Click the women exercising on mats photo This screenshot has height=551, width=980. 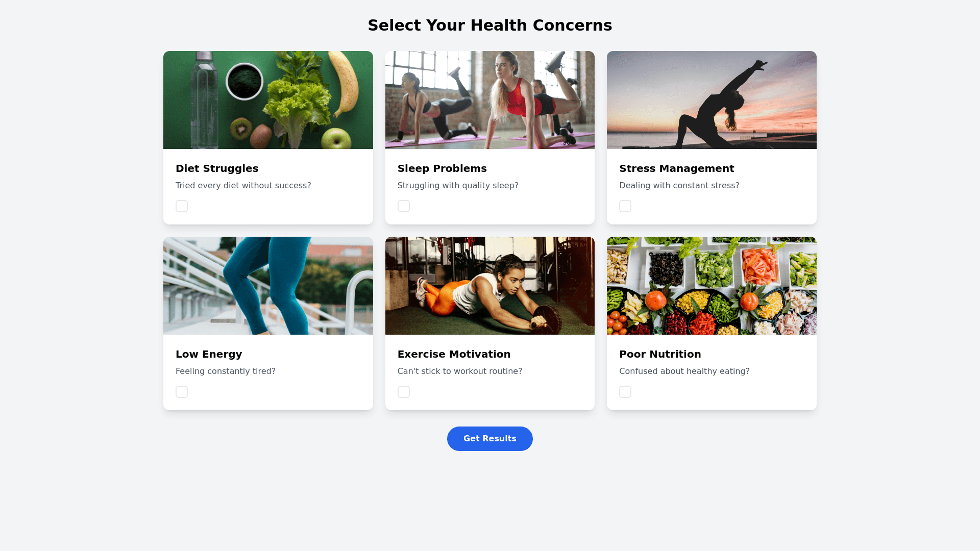[x=490, y=100]
